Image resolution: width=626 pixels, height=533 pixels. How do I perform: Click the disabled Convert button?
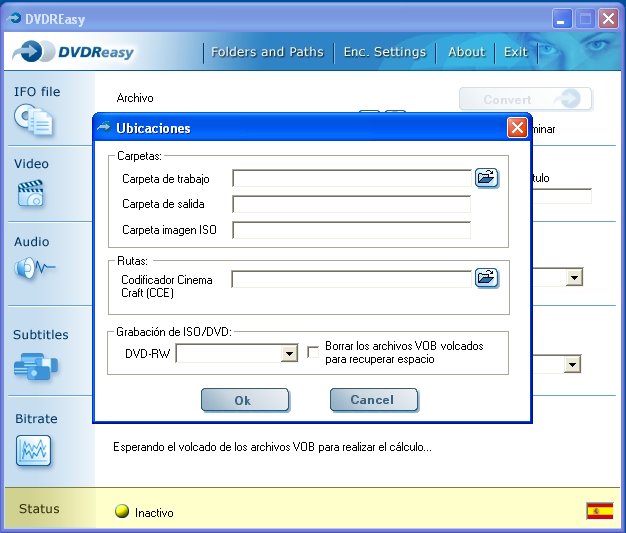point(525,99)
